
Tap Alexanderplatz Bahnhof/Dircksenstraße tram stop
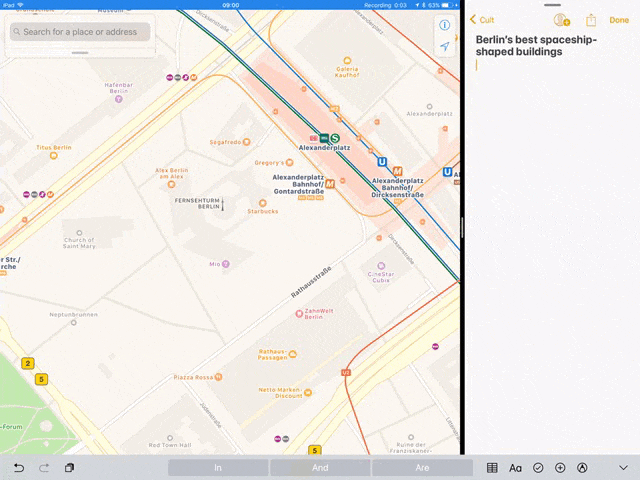click(397, 171)
